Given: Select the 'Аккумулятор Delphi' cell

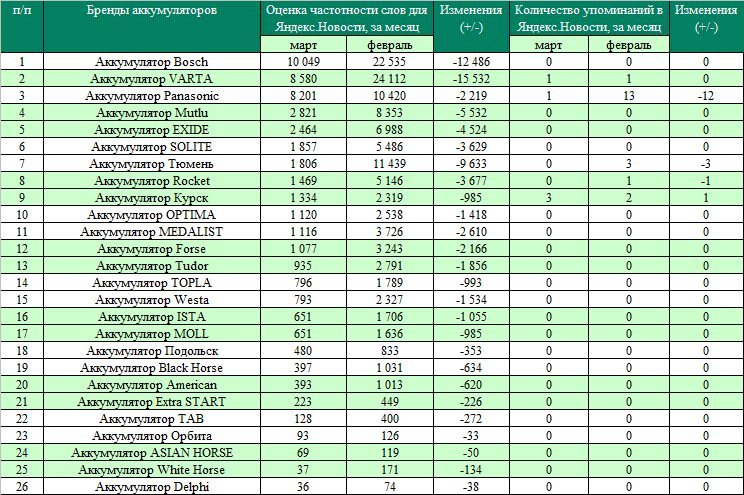Looking at the screenshot, I should [x=152, y=487].
